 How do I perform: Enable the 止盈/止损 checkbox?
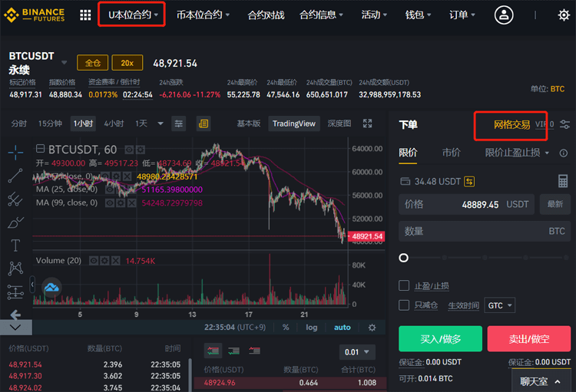point(404,285)
